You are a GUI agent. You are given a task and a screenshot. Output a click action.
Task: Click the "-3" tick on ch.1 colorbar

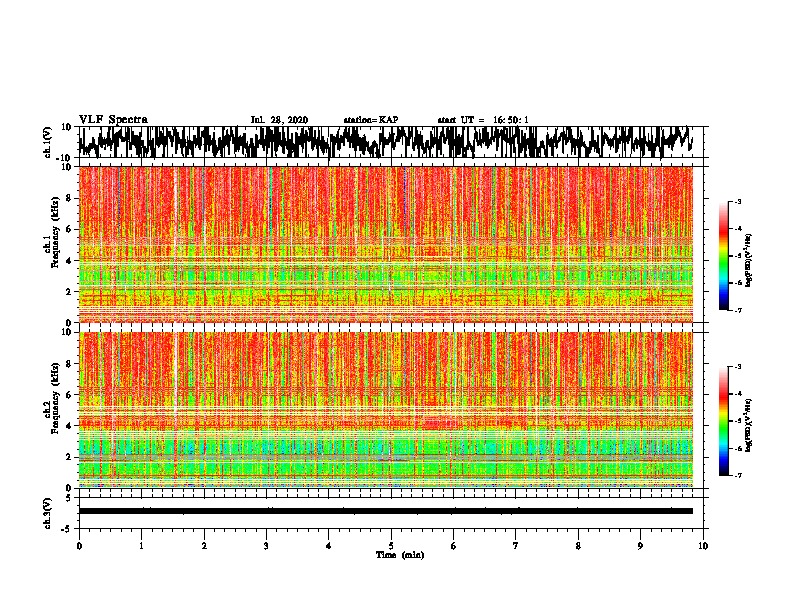(x=738, y=202)
